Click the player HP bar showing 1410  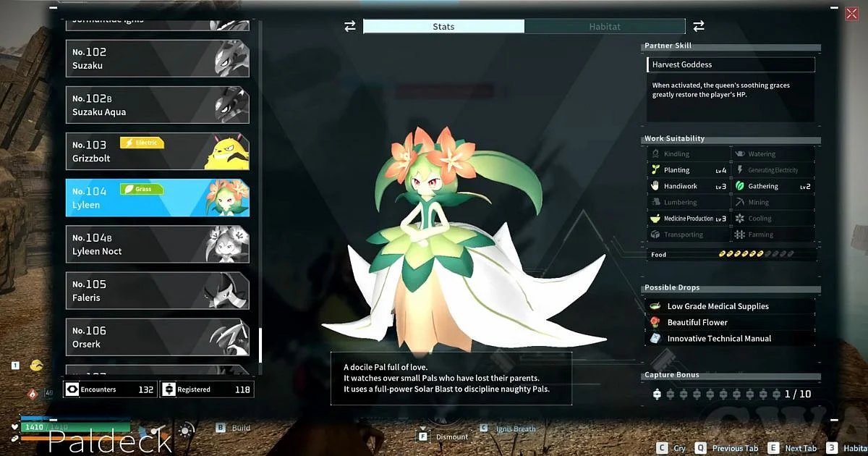pos(76,427)
